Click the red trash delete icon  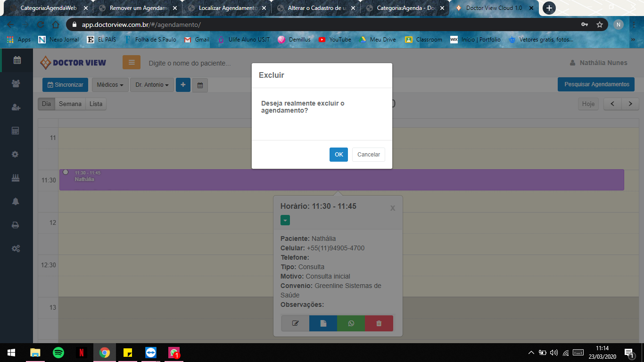pos(379,323)
